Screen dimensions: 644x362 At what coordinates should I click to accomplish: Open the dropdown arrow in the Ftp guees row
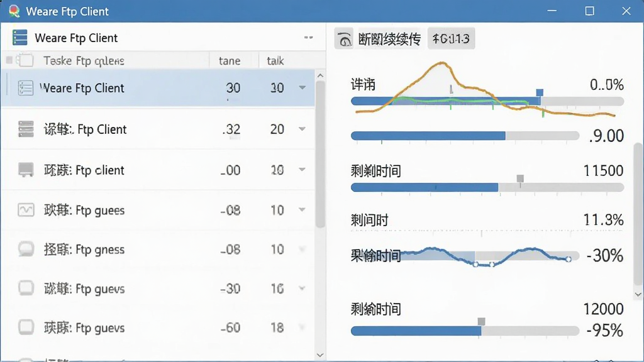tap(303, 210)
